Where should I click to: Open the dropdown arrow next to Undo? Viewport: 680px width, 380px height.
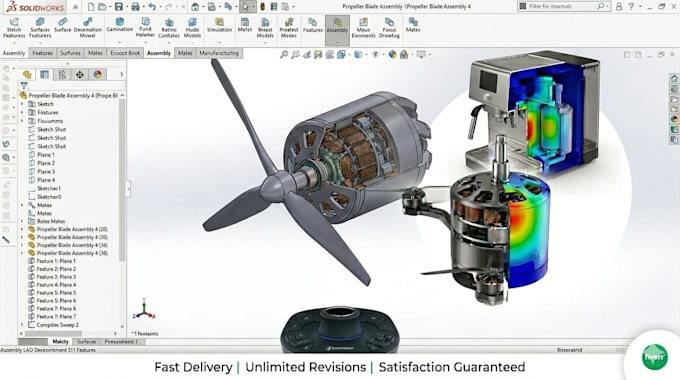(160, 7)
